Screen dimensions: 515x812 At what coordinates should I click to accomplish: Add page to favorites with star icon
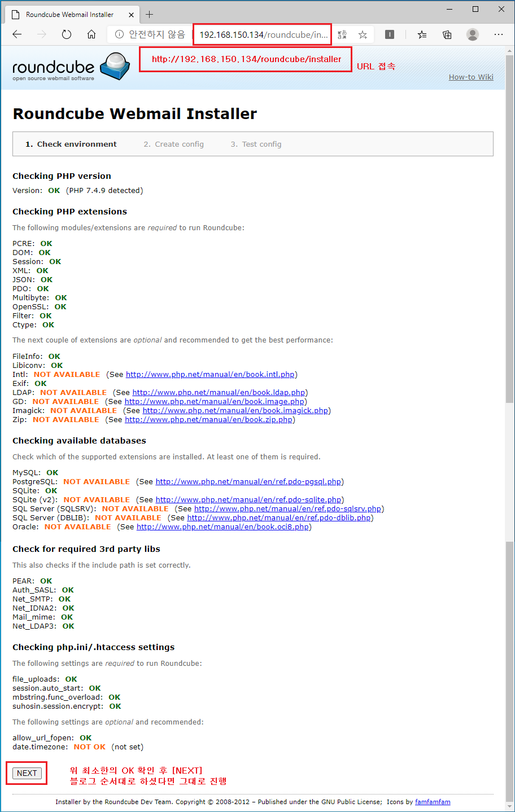point(363,34)
